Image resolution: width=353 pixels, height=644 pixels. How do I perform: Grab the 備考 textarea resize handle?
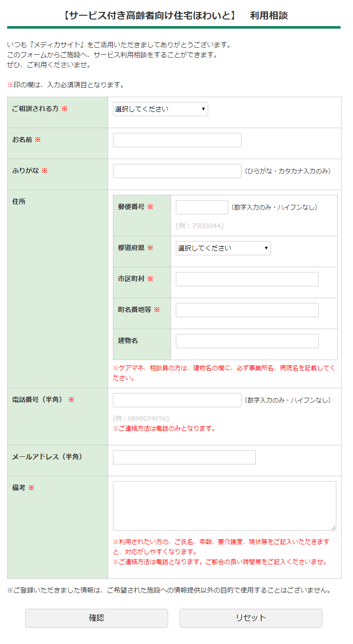pyautogui.click(x=333, y=528)
